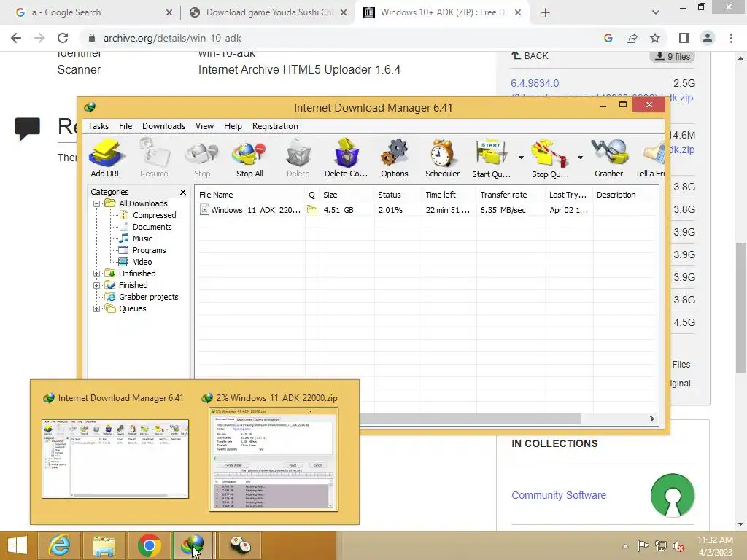Open the Chrome side panel icon
This screenshot has height=560, width=747.
coord(684,38)
